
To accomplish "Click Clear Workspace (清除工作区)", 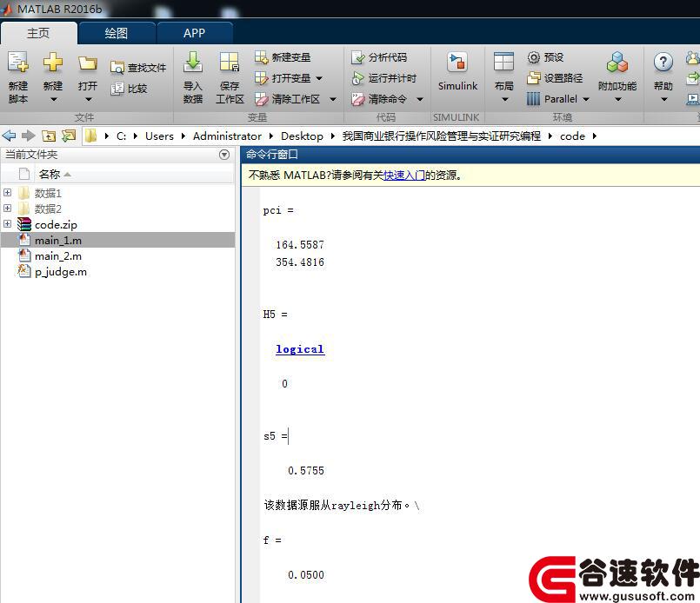I will [x=288, y=98].
